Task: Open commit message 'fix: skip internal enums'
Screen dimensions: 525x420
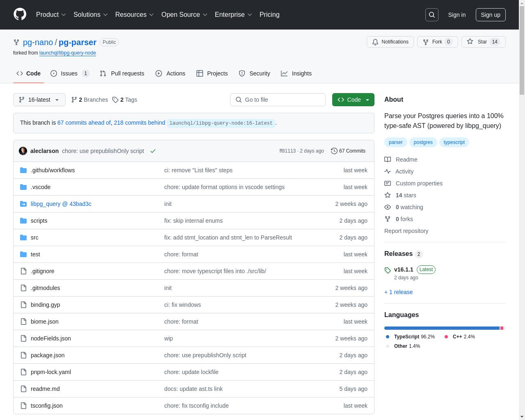Action: pyautogui.click(x=193, y=221)
